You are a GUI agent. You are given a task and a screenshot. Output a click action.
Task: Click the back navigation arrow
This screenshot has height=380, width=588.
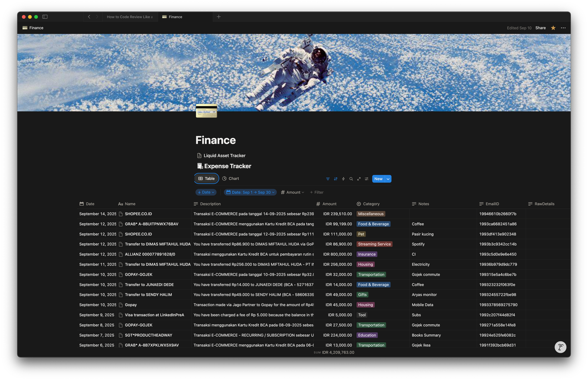point(89,16)
